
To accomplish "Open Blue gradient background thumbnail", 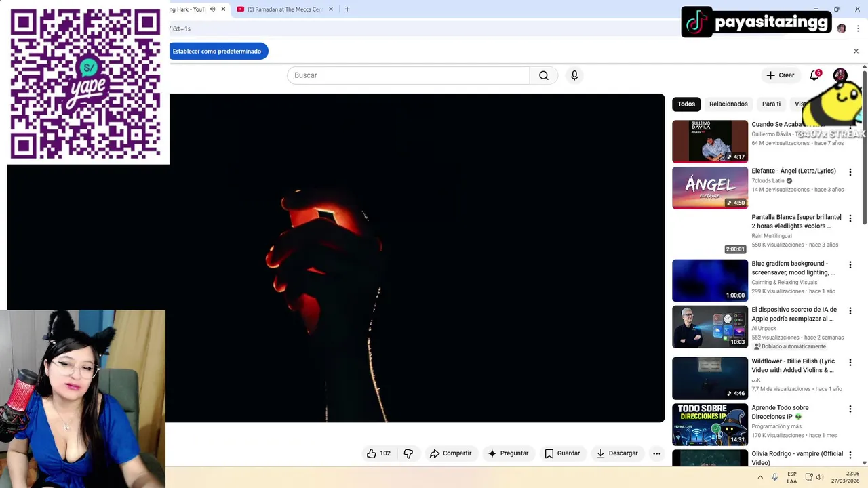I will pos(710,281).
